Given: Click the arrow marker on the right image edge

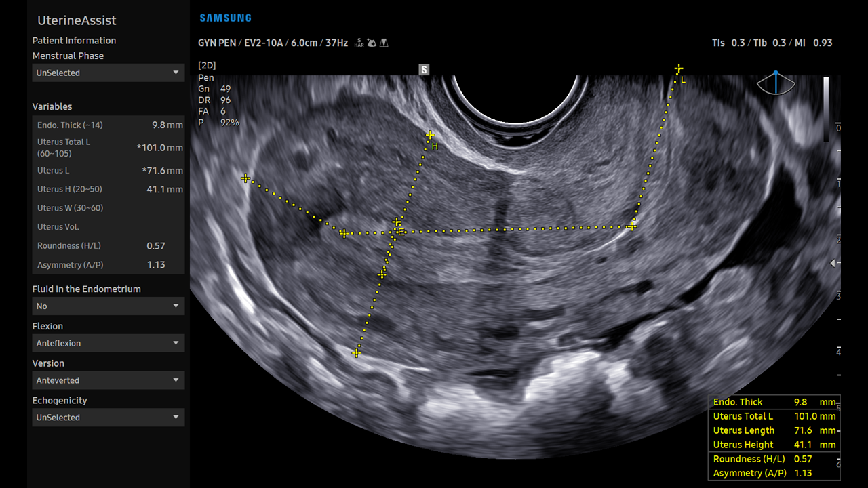Looking at the screenshot, I should point(833,263).
